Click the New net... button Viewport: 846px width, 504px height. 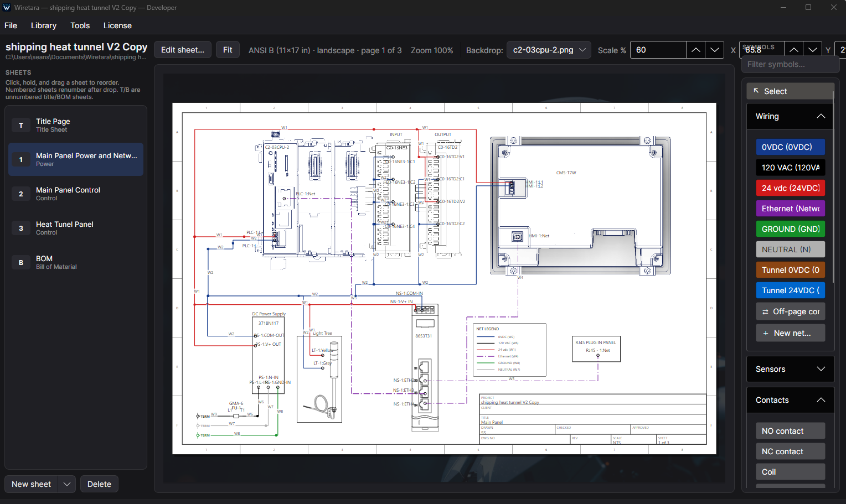point(790,333)
